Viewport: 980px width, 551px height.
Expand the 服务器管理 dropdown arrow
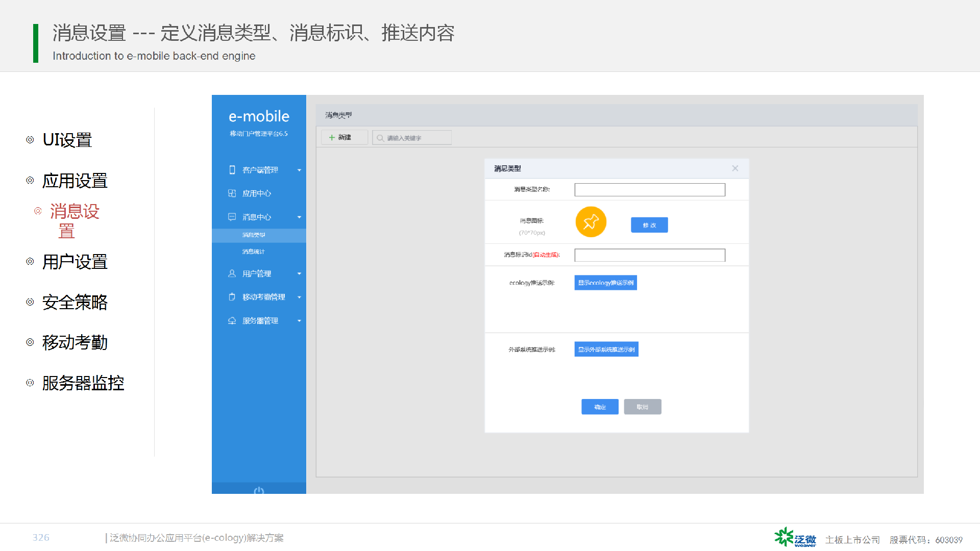[300, 321]
